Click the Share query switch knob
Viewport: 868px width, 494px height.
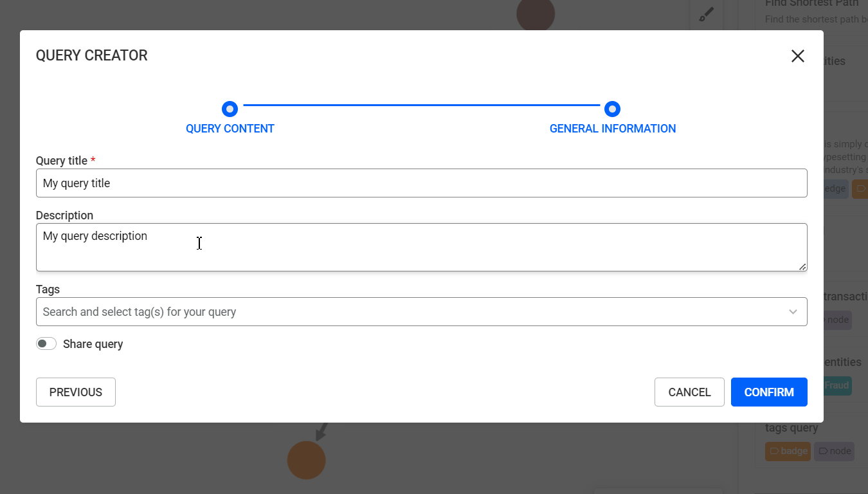coord(42,343)
